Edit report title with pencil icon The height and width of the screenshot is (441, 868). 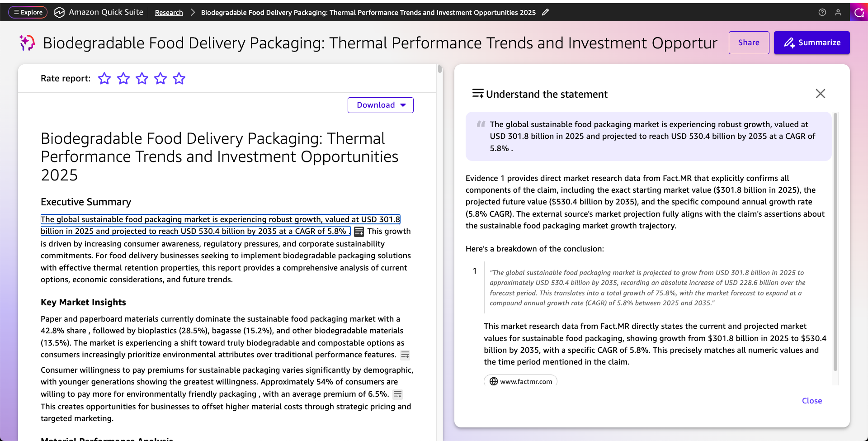[x=545, y=12]
